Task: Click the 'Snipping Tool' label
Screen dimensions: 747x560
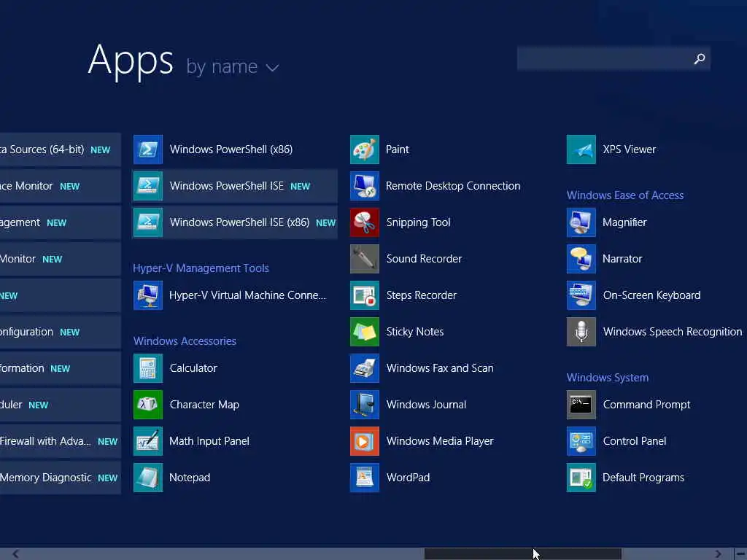Action: pos(418,222)
